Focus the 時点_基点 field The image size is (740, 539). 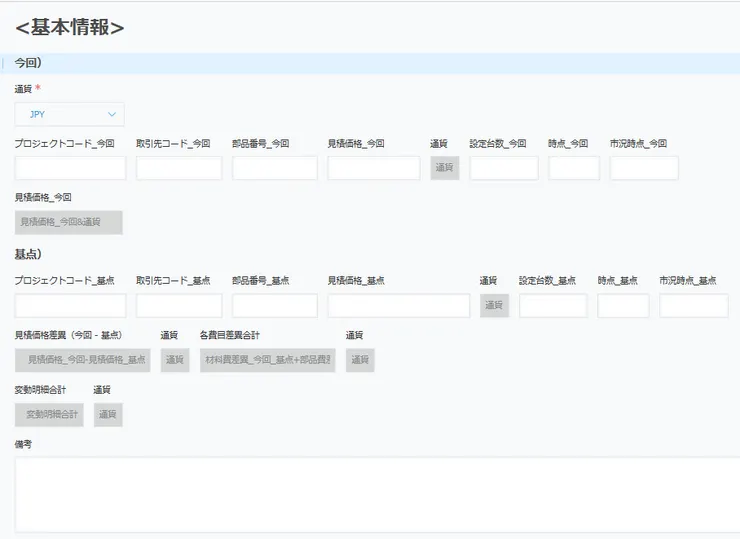[623, 306]
